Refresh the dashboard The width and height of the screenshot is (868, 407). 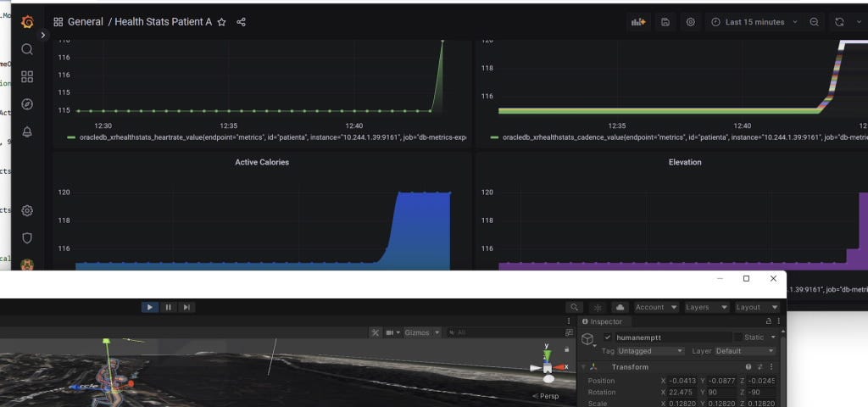point(839,22)
